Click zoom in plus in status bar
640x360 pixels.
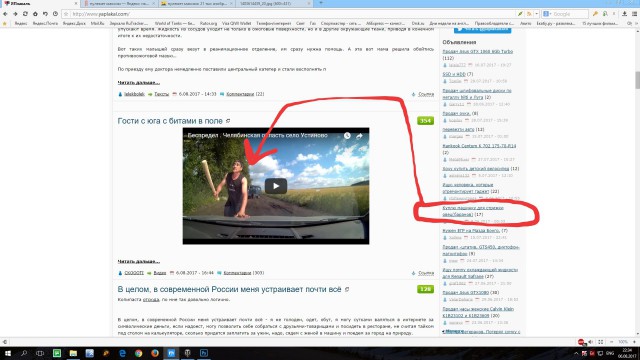(635, 342)
